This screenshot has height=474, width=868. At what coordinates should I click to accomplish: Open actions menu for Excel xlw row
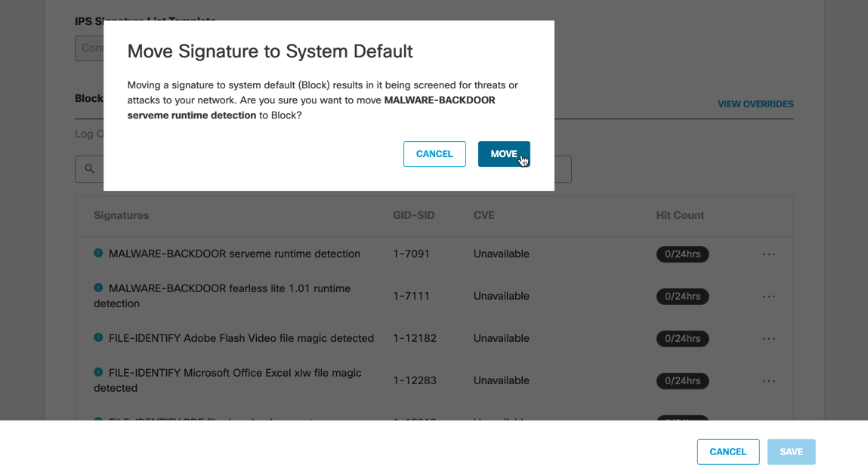click(x=768, y=381)
